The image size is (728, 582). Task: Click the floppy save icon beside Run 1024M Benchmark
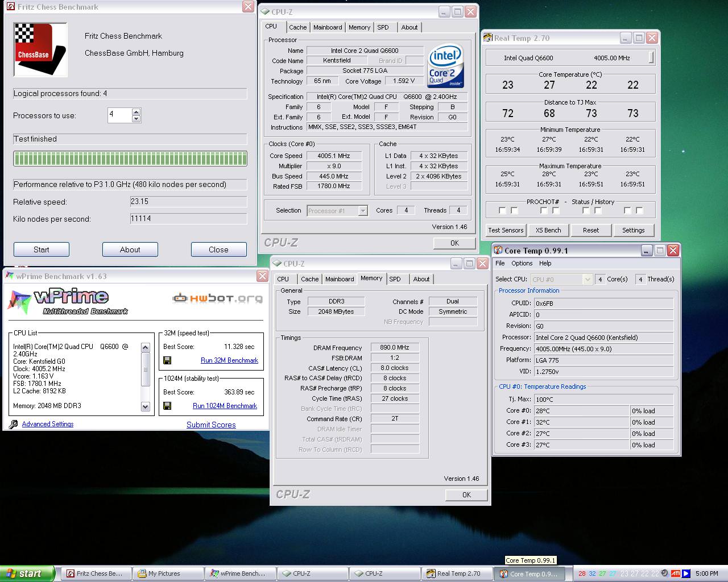coord(167,406)
